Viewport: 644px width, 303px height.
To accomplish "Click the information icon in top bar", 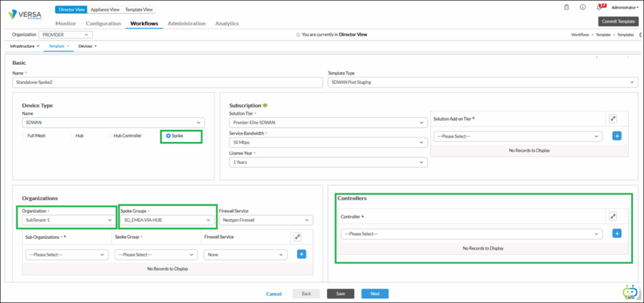I will (582, 8).
